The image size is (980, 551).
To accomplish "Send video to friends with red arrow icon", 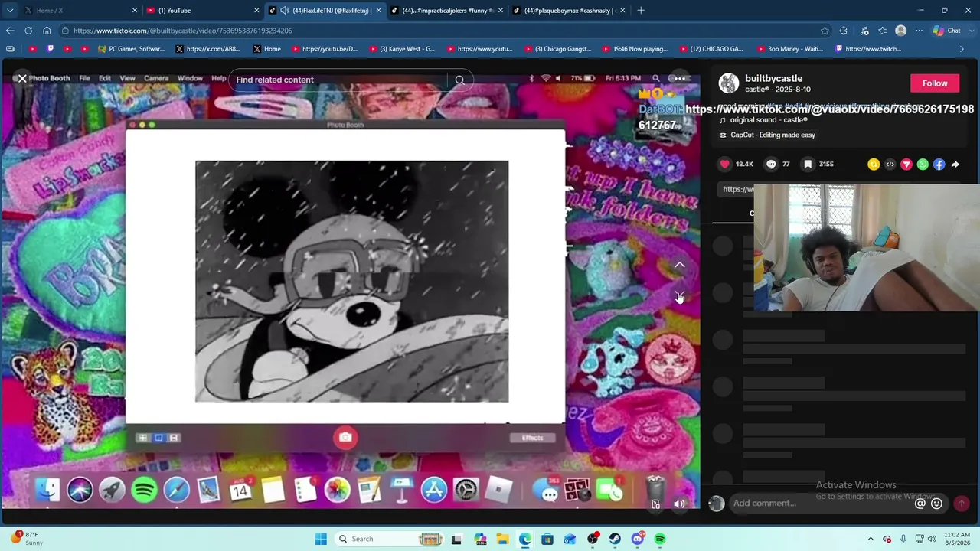I will (906, 164).
